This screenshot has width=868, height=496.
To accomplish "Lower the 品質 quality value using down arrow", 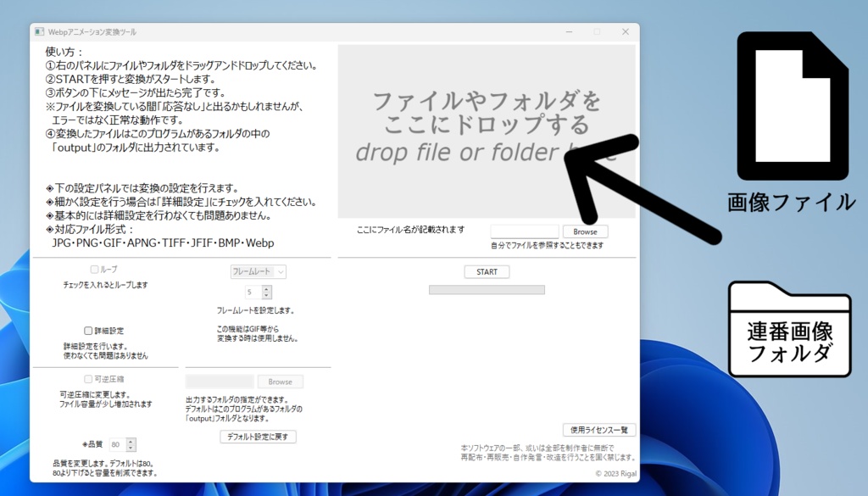I will [132, 447].
